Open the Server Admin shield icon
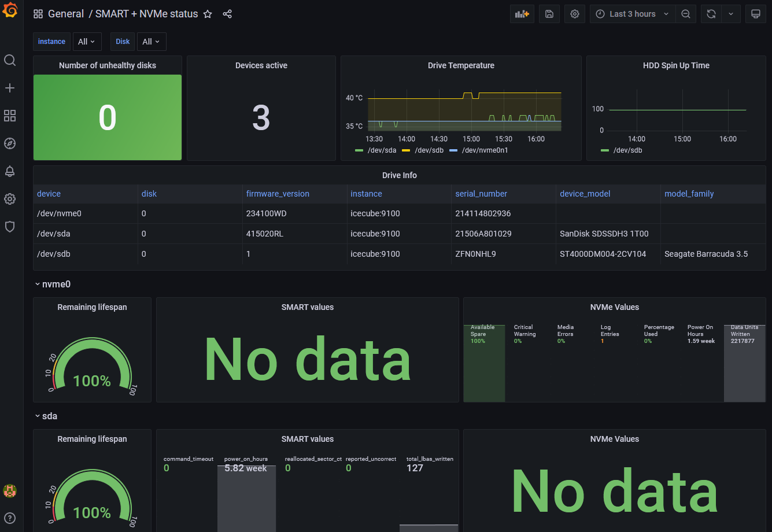The image size is (772, 532). tap(10, 227)
